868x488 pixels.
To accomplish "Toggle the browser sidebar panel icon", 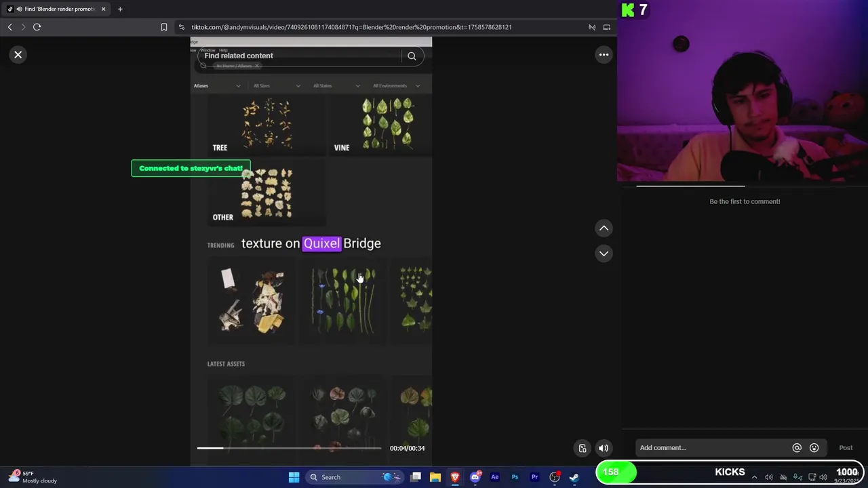I will click(x=607, y=27).
